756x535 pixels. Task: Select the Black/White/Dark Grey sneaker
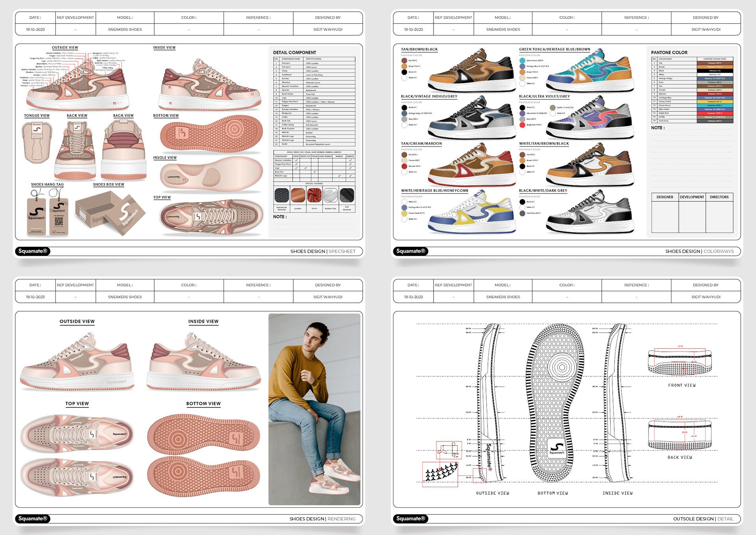coord(589,212)
